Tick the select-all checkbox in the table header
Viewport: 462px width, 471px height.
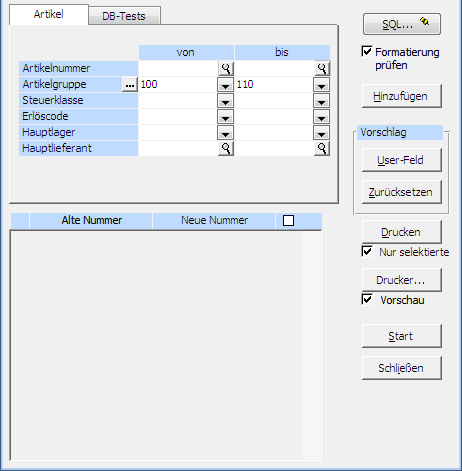coord(288,220)
